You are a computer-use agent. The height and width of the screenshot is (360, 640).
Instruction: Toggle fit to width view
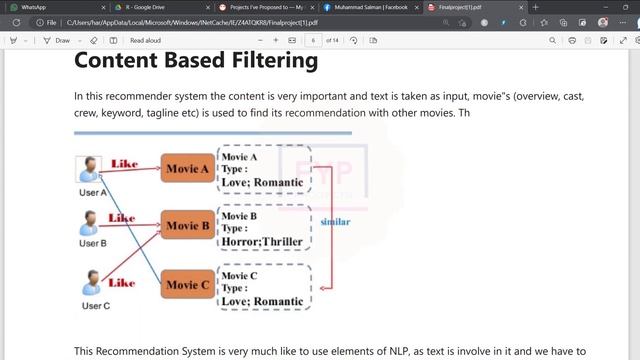292,40
